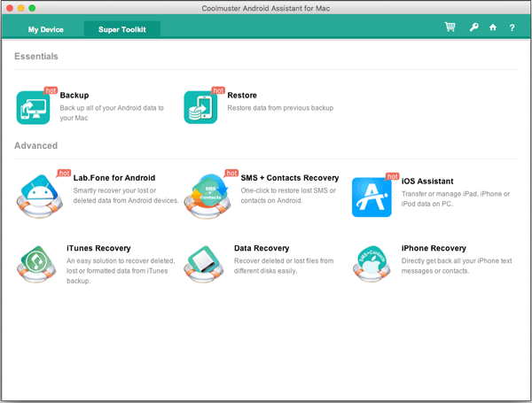The height and width of the screenshot is (403, 532).
Task: Click the key register icon
Action: 474,27
